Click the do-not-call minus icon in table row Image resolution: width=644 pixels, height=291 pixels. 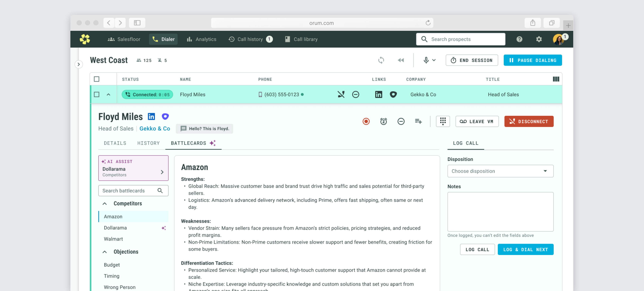point(356,94)
